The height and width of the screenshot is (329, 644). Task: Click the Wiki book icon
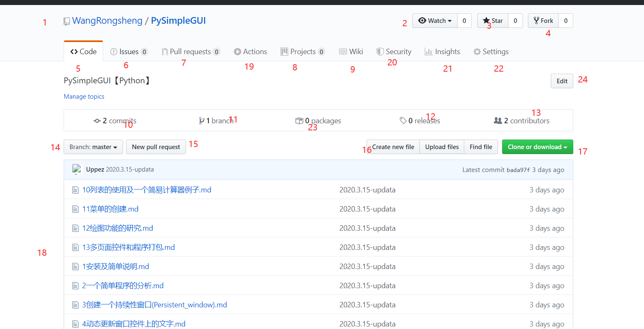pyautogui.click(x=343, y=52)
